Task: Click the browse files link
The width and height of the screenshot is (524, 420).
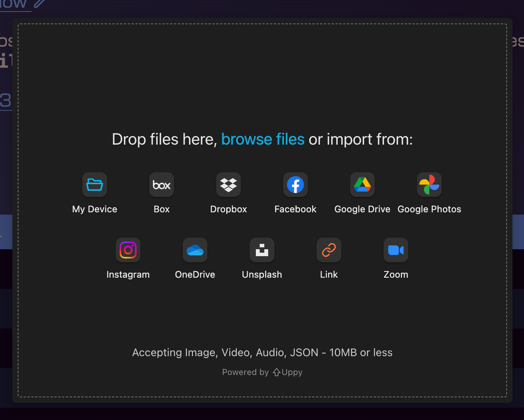Action: [263, 139]
